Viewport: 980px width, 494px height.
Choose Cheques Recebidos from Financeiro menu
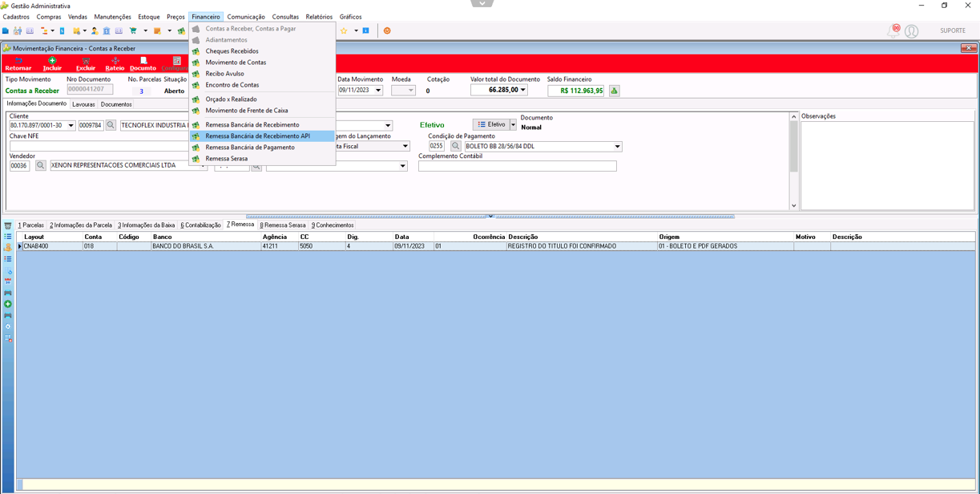232,51
